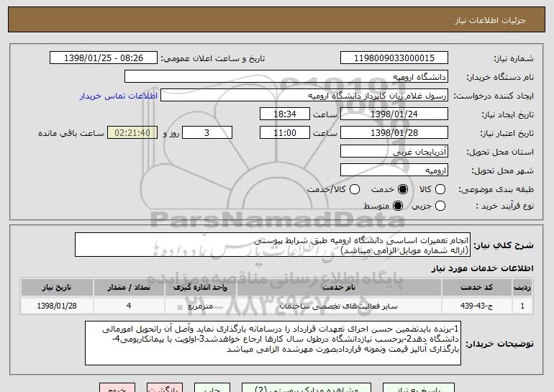Click the نوع فرآیند خرید label

click(505, 206)
